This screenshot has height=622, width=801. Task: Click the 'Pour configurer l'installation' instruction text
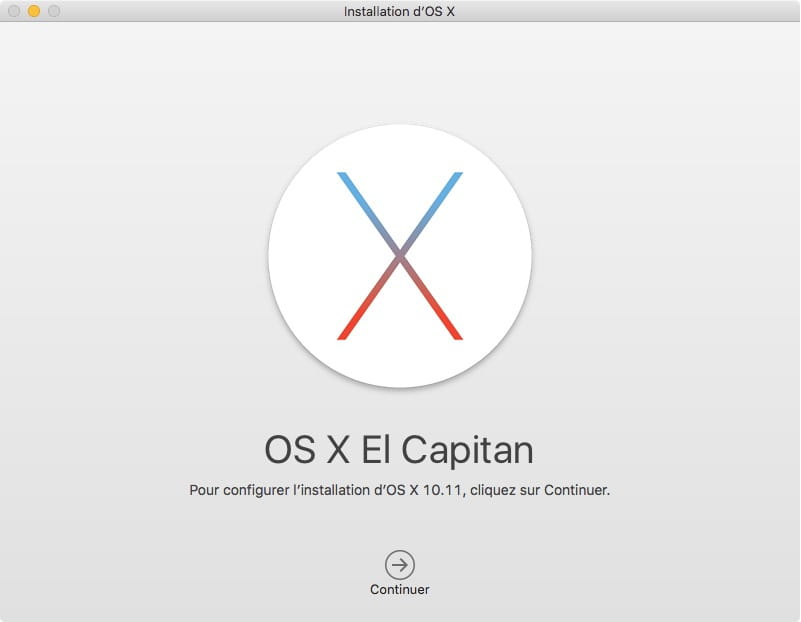(x=399, y=490)
